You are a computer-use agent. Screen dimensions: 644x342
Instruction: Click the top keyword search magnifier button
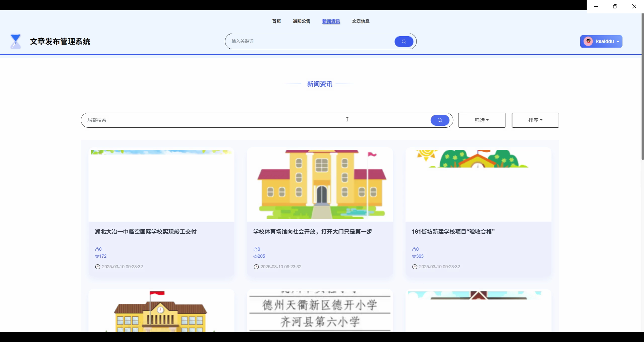(x=404, y=42)
